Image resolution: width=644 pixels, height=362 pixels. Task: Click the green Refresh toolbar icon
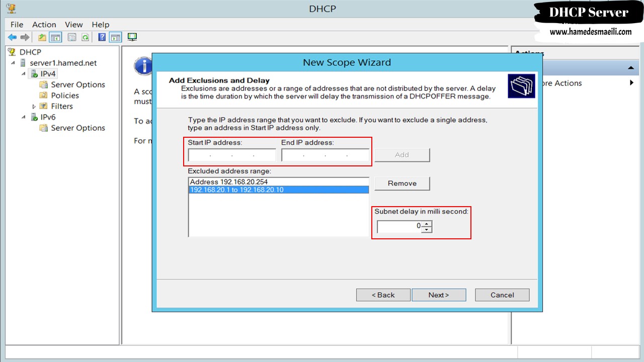point(85,37)
